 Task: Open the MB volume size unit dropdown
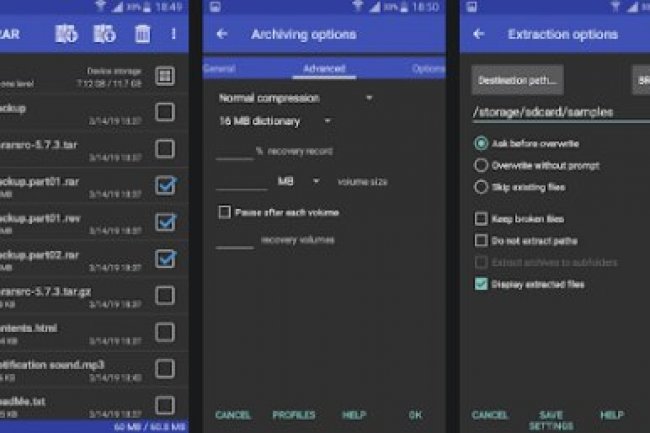298,181
